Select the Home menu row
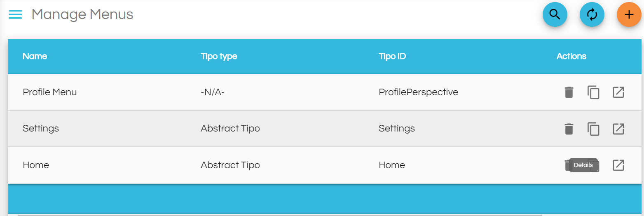 coord(324,165)
